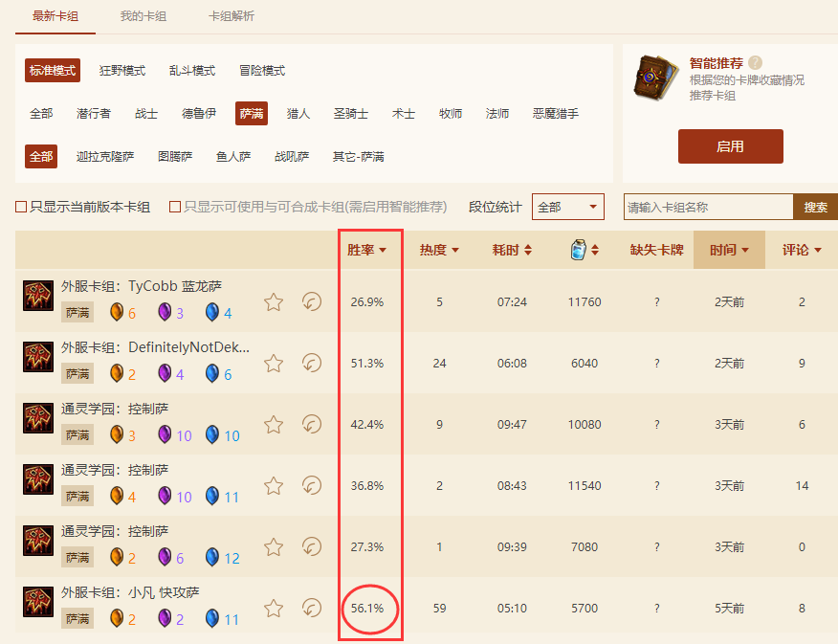The image size is (838, 644).
Task: Click share icon for DefinitelyNotDek deck
Action: click(312, 364)
